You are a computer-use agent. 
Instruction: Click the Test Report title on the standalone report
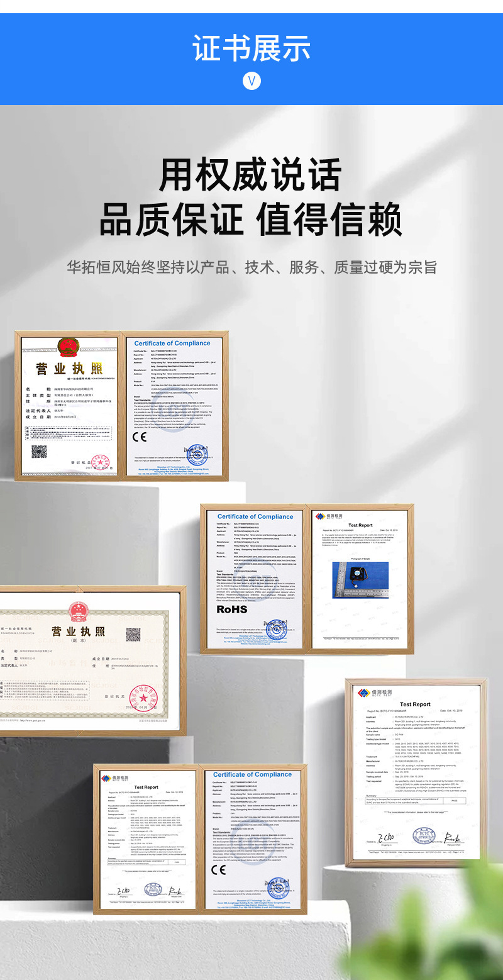[x=415, y=704]
